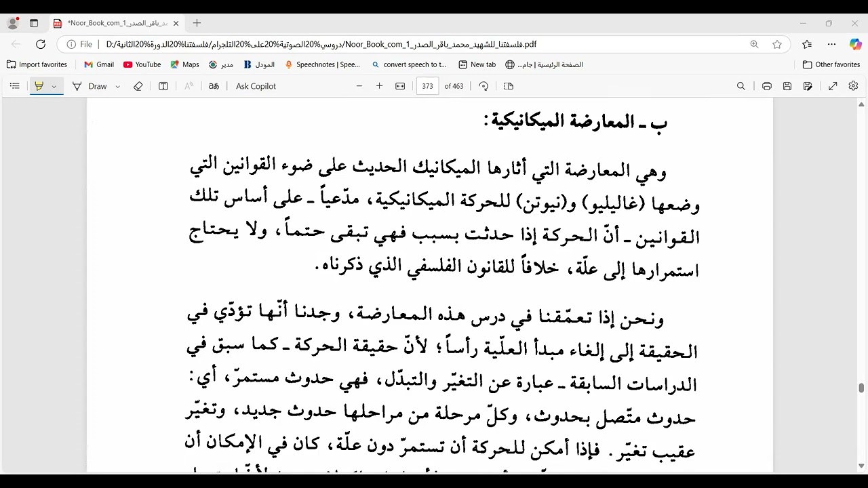
Task: Click the Translate icon
Action: pos(214,86)
